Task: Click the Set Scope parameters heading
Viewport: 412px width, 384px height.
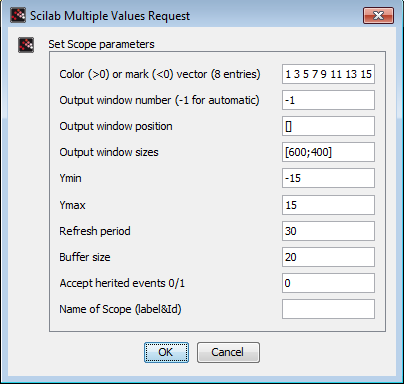Action: point(101,44)
